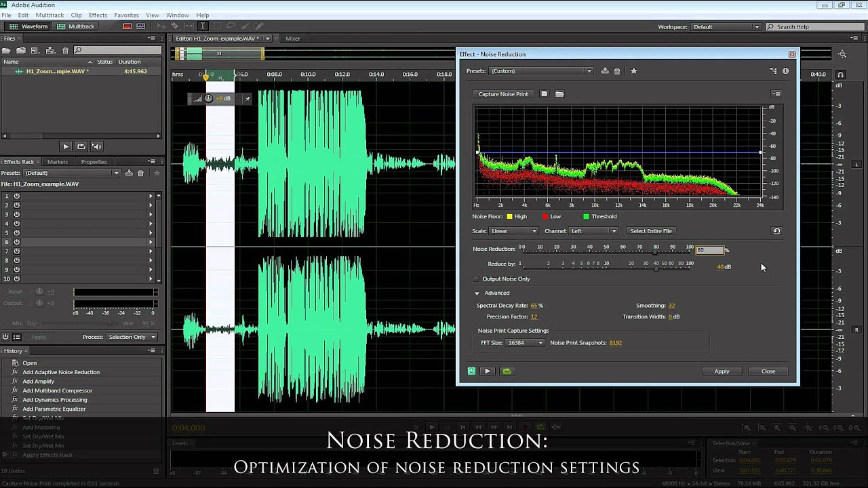Select the Time Selection tool

pos(202,26)
